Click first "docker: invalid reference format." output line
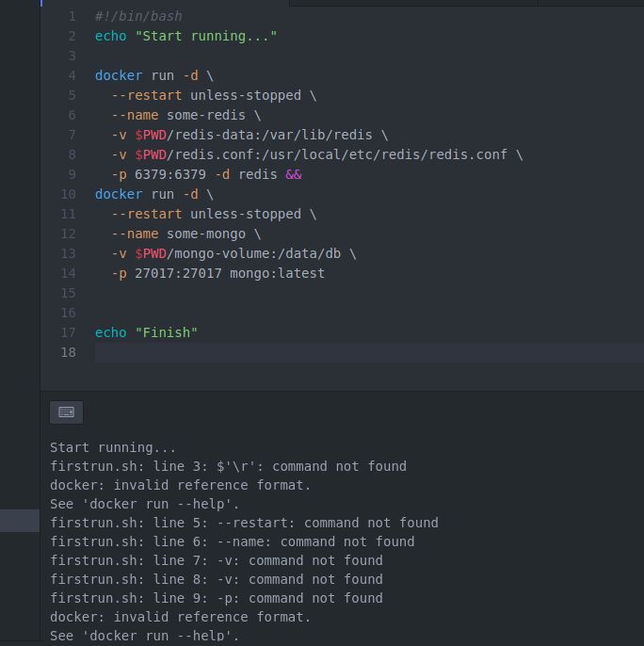 pos(180,485)
